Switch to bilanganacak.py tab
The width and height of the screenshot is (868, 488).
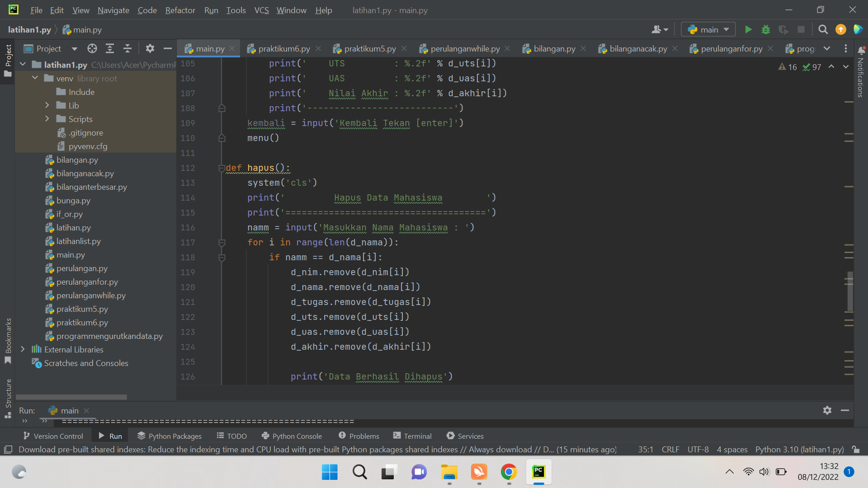pos(638,49)
